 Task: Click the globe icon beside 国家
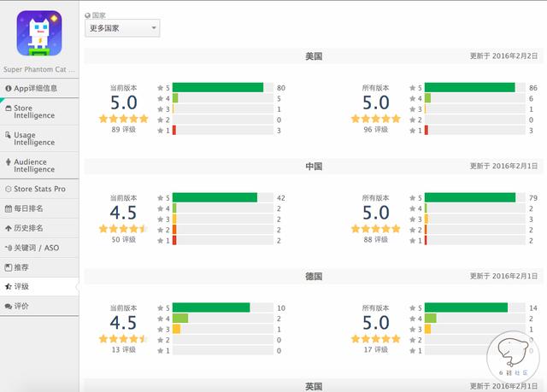(88, 15)
